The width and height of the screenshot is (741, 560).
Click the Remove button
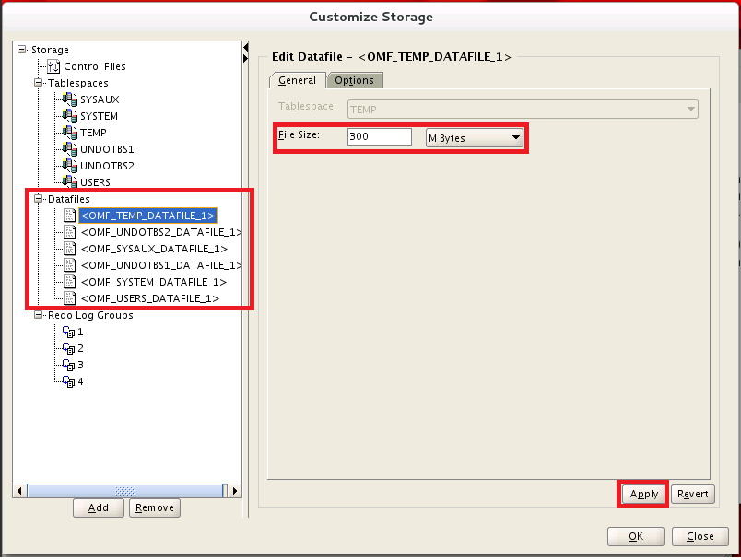pyautogui.click(x=155, y=508)
